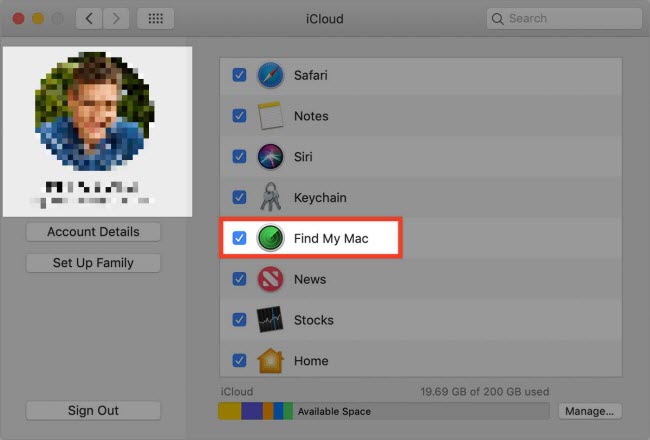The height and width of the screenshot is (440, 650).
Task: Show all preferences grid button
Action: point(155,19)
